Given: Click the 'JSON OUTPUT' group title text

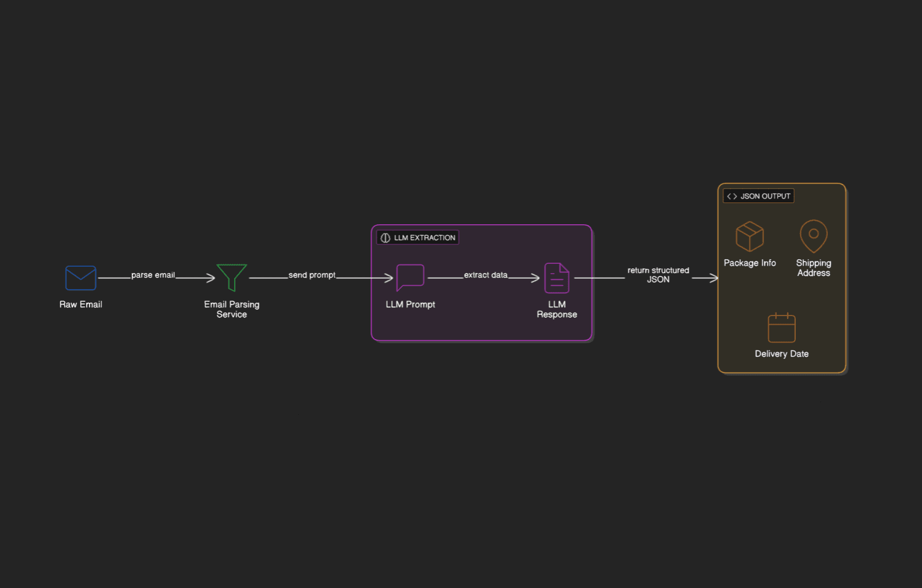Looking at the screenshot, I should [765, 196].
